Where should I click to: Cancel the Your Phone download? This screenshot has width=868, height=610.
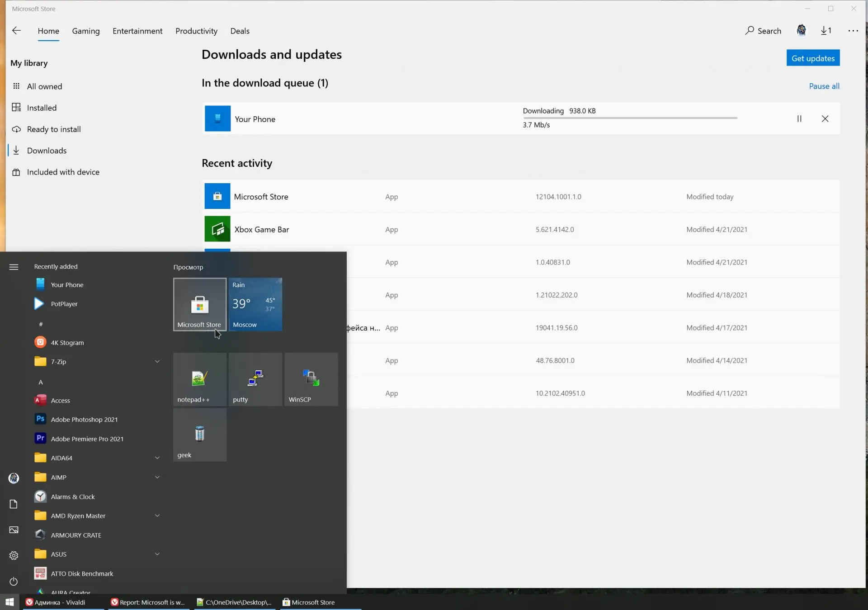tap(825, 118)
